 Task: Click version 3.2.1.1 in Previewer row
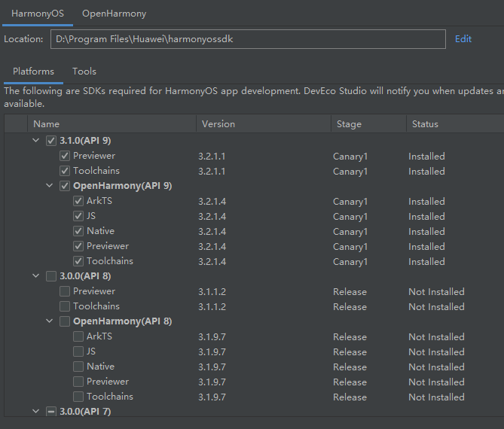tap(212, 157)
